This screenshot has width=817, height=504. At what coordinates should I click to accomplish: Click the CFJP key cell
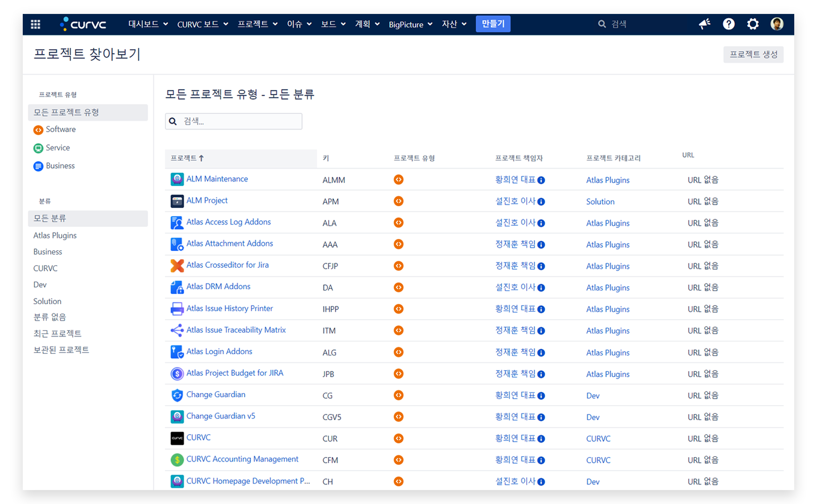pyautogui.click(x=330, y=266)
